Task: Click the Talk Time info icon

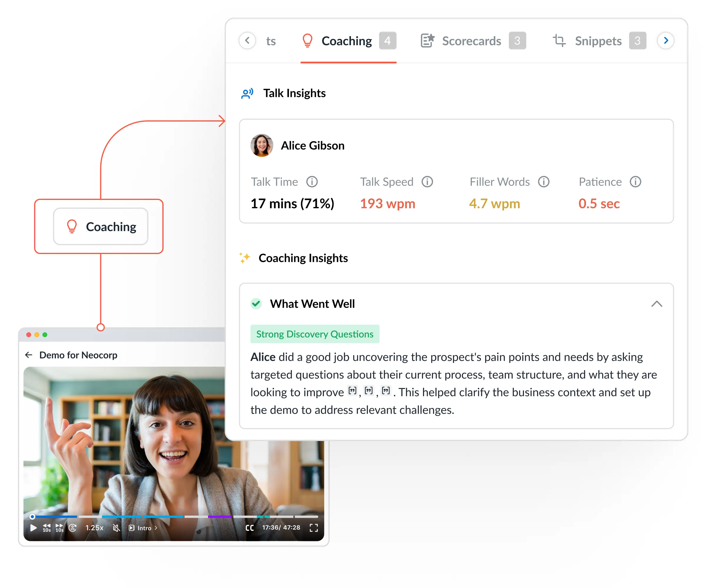Action: click(x=312, y=182)
